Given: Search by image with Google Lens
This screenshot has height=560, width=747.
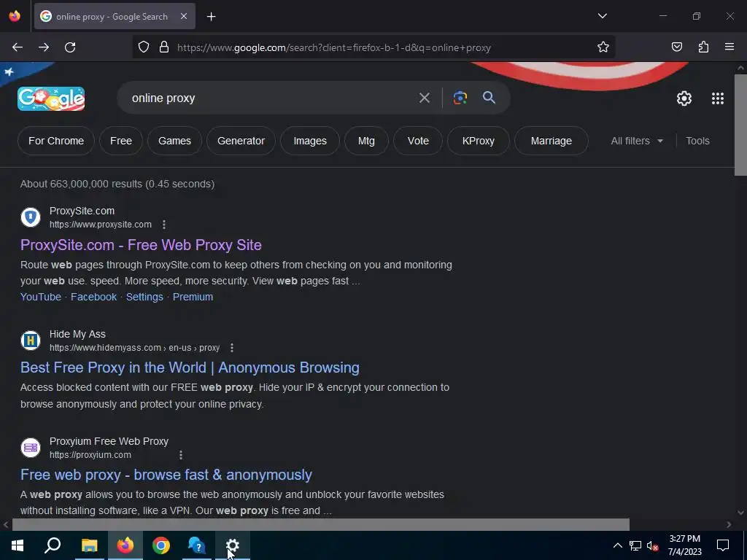Looking at the screenshot, I should (460, 98).
